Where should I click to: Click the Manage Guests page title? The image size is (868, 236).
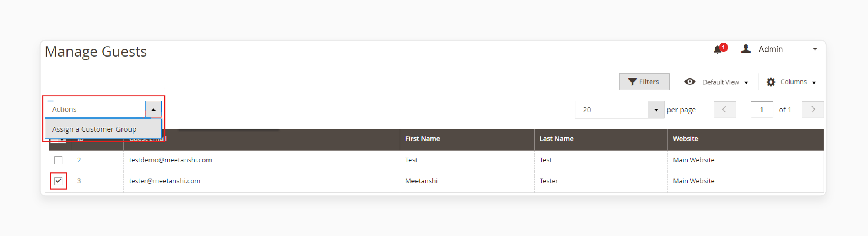click(96, 52)
